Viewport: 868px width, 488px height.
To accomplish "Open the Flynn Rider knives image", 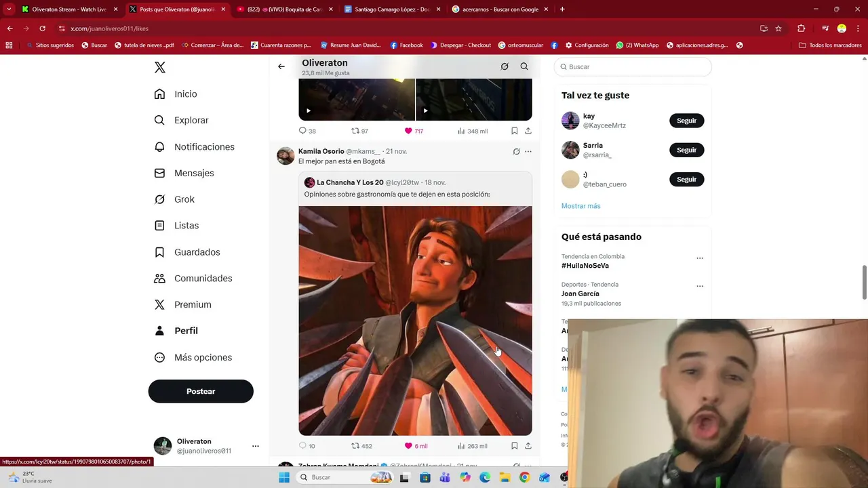I will pyautogui.click(x=415, y=321).
